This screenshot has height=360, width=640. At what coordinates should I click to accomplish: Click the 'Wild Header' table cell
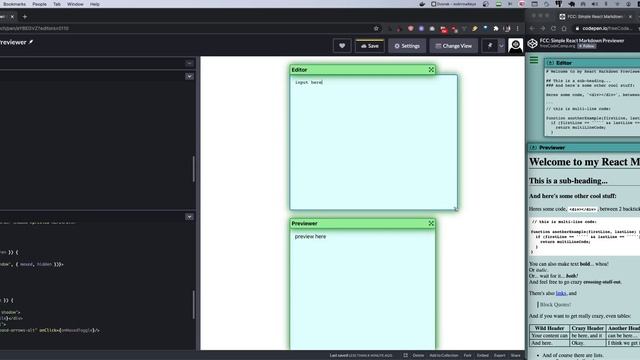(549, 328)
